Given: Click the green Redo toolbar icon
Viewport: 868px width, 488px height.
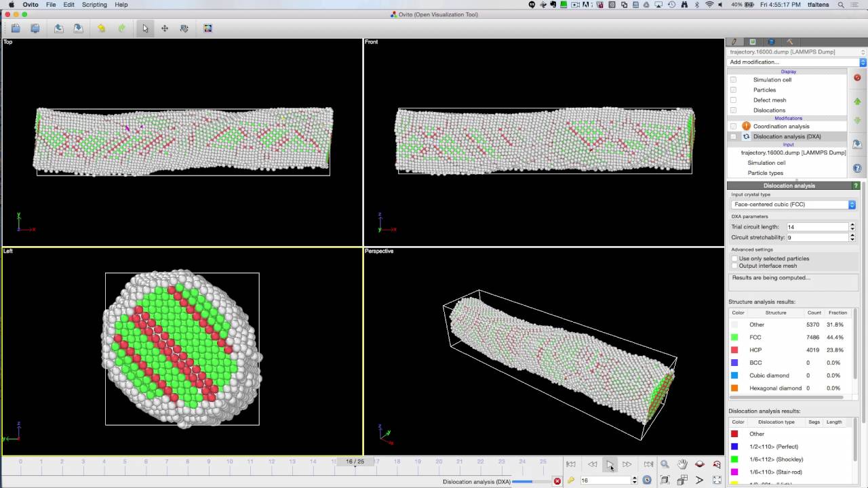Looking at the screenshot, I should [121, 28].
